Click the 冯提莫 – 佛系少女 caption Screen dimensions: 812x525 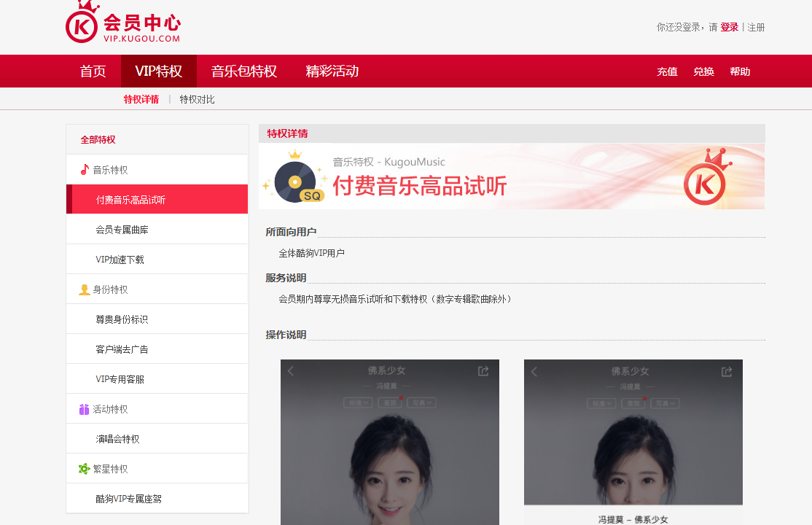[633, 519]
